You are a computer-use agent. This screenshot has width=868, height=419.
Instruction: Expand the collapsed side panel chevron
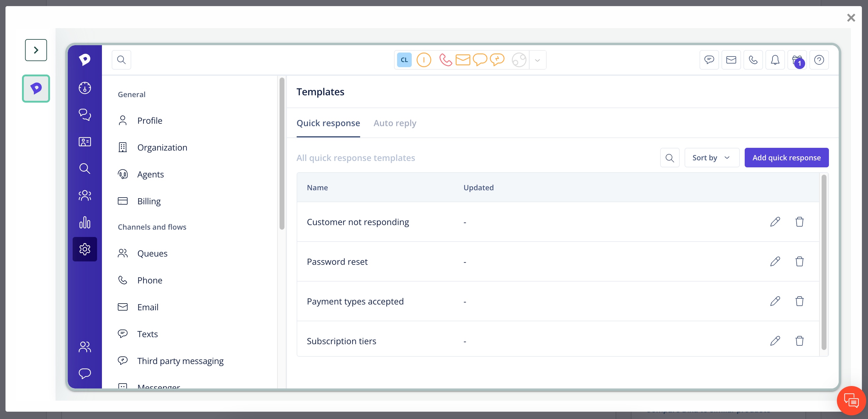tap(36, 50)
